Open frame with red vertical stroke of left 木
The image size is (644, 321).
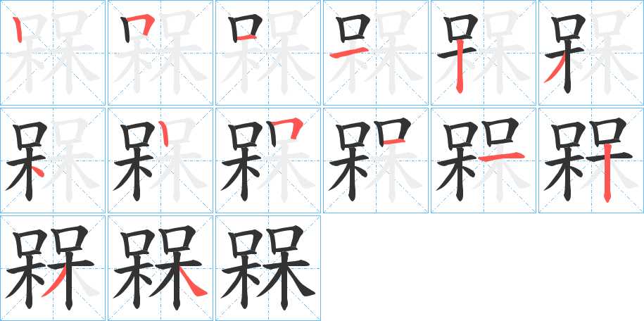tap(484, 53)
